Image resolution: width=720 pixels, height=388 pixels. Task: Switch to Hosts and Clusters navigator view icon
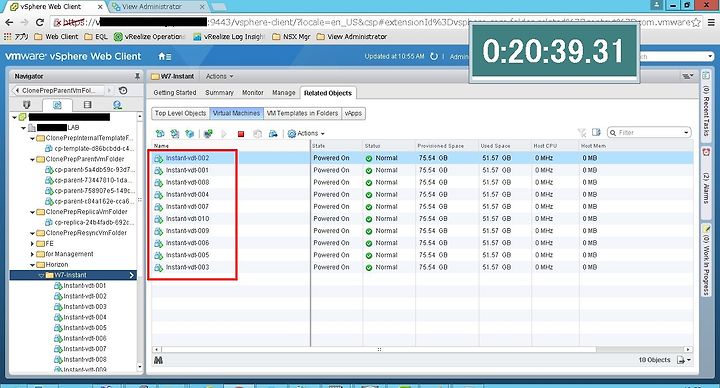[x=27, y=105]
